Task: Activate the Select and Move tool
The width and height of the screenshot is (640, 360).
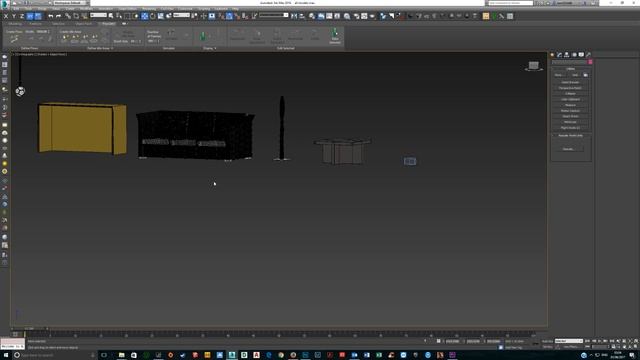Action: pos(144,16)
